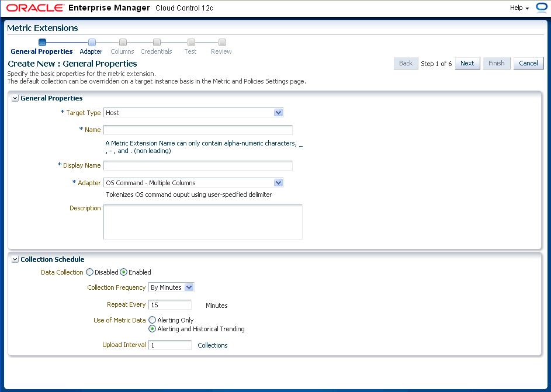Select Enabled for Data Collection
551x392 pixels.
124,272
